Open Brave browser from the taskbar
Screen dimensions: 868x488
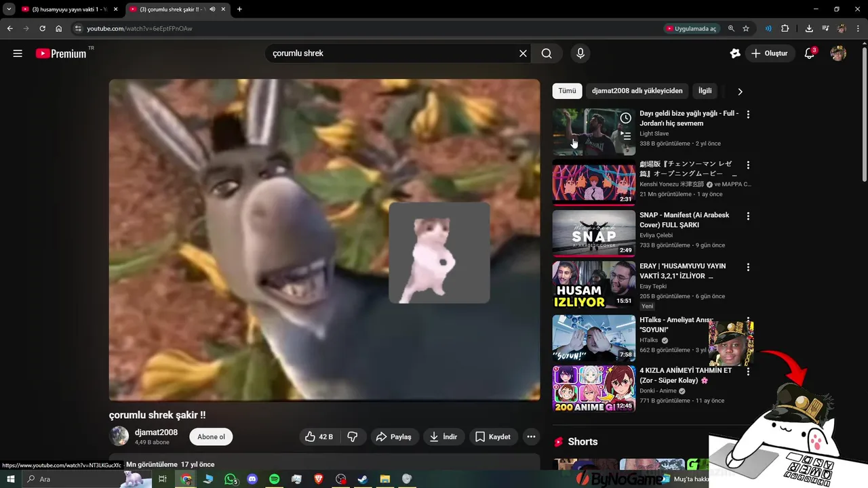pos(319,479)
